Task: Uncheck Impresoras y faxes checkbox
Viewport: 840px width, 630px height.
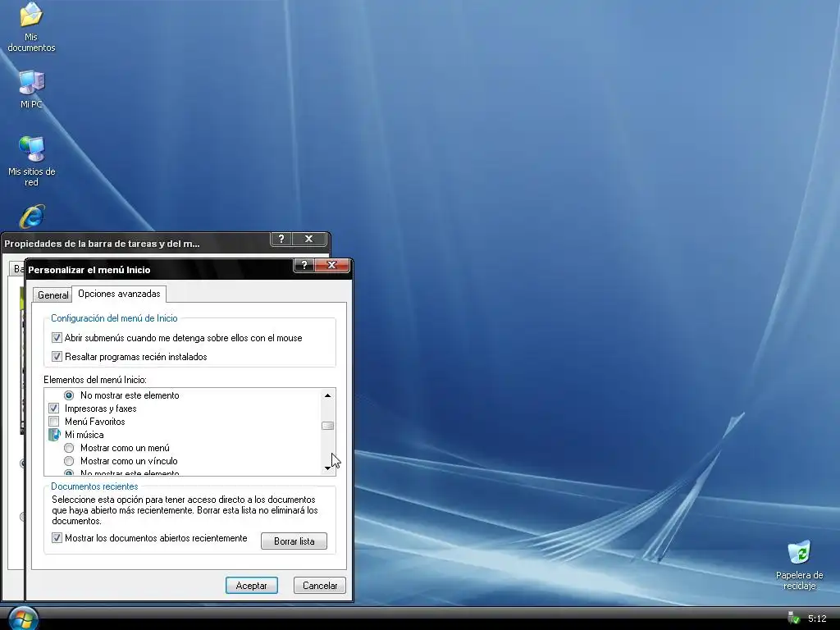Action: click(x=53, y=409)
